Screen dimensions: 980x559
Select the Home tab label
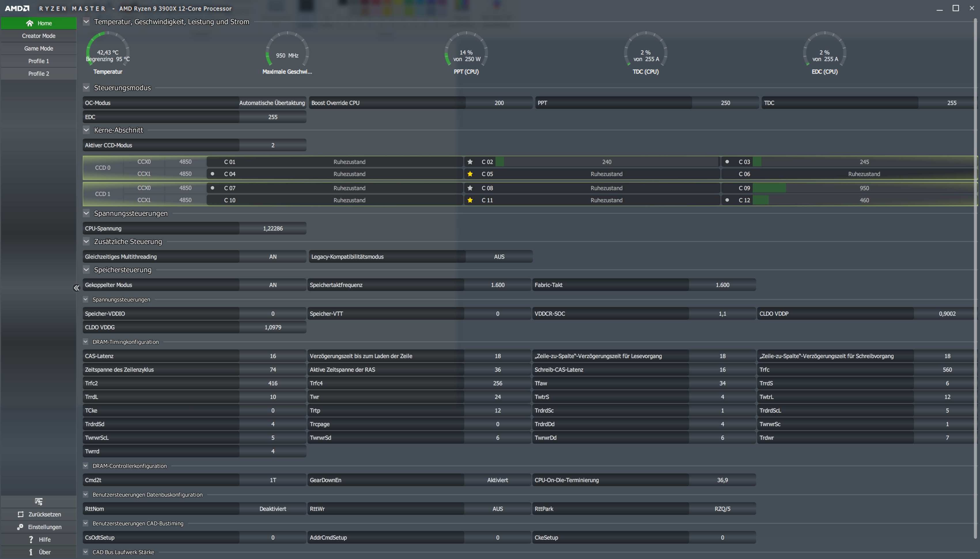pos(45,23)
